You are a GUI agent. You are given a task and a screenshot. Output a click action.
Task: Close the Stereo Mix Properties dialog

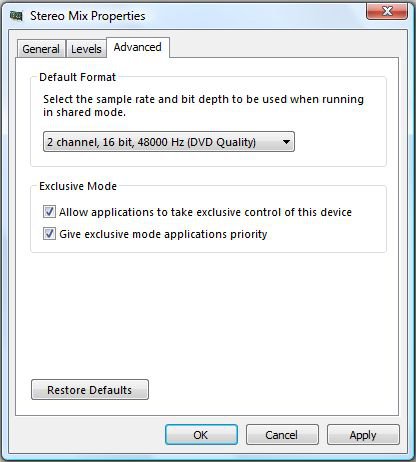(x=387, y=11)
